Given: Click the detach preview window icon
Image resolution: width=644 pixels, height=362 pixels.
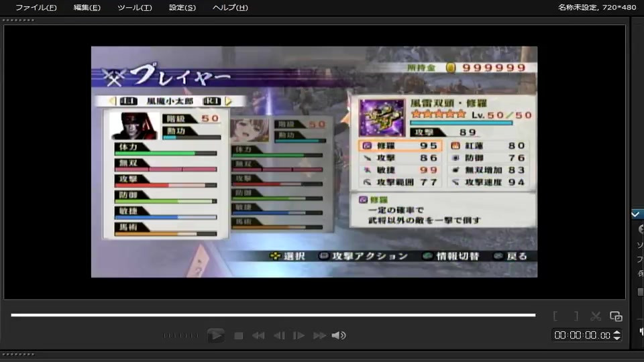Looking at the screenshot, I should tap(616, 316).
